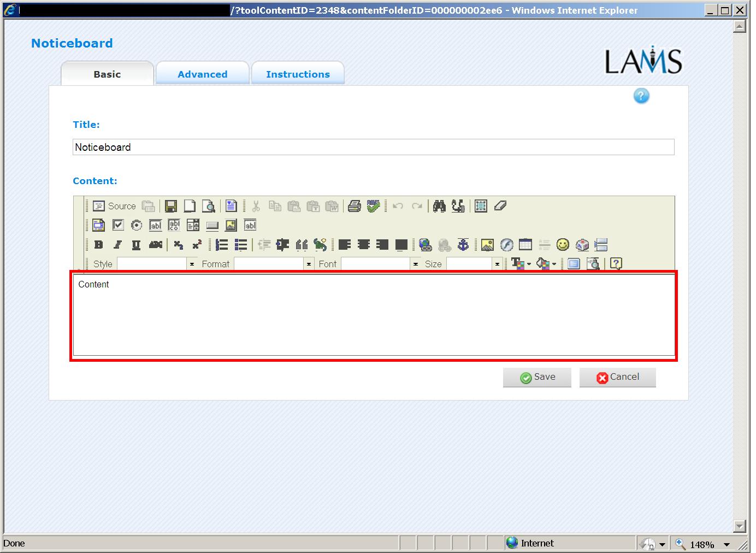Insert a radio button form element
Image resolution: width=756 pixels, height=553 pixels.
pyautogui.click(x=137, y=225)
